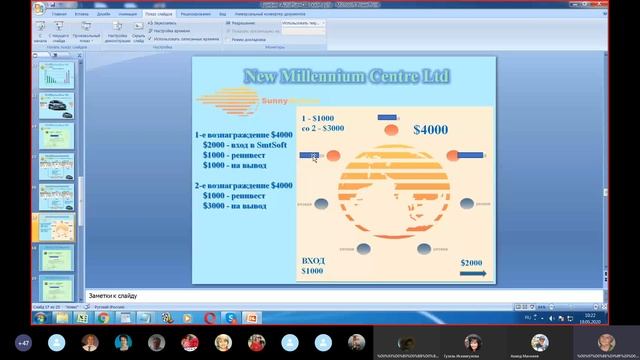Click the dark blue arrow under '$2000'
This screenshot has width=640, height=360.
(473, 273)
